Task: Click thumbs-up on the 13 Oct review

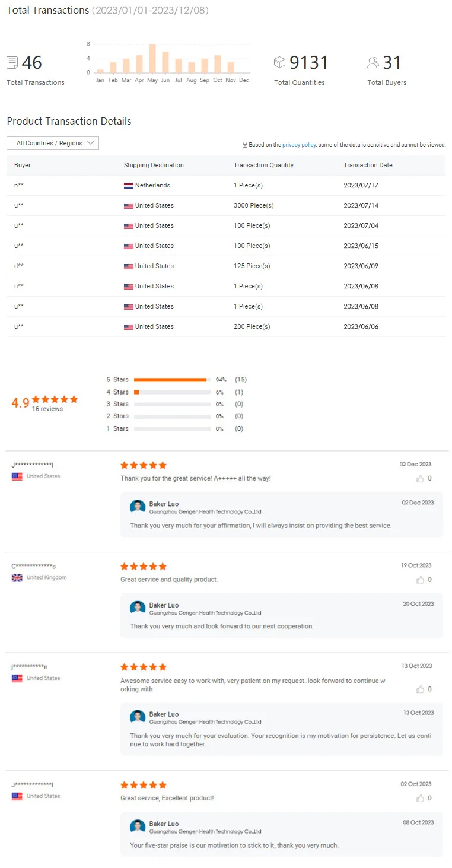Action: [x=421, y=689]
